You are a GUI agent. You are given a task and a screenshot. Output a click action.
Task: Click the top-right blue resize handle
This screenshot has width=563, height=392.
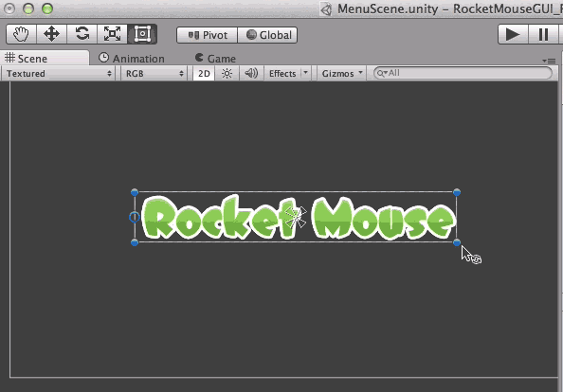(x=457, y=192)
